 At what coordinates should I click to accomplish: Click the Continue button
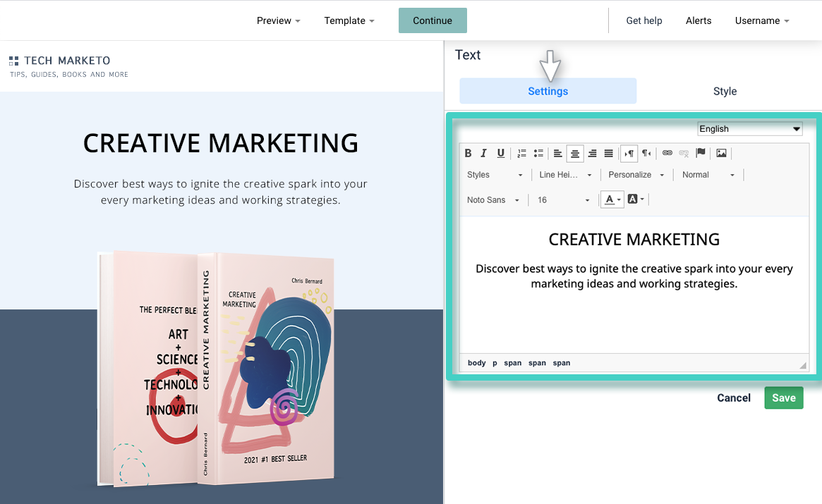[x=433, y=20]
